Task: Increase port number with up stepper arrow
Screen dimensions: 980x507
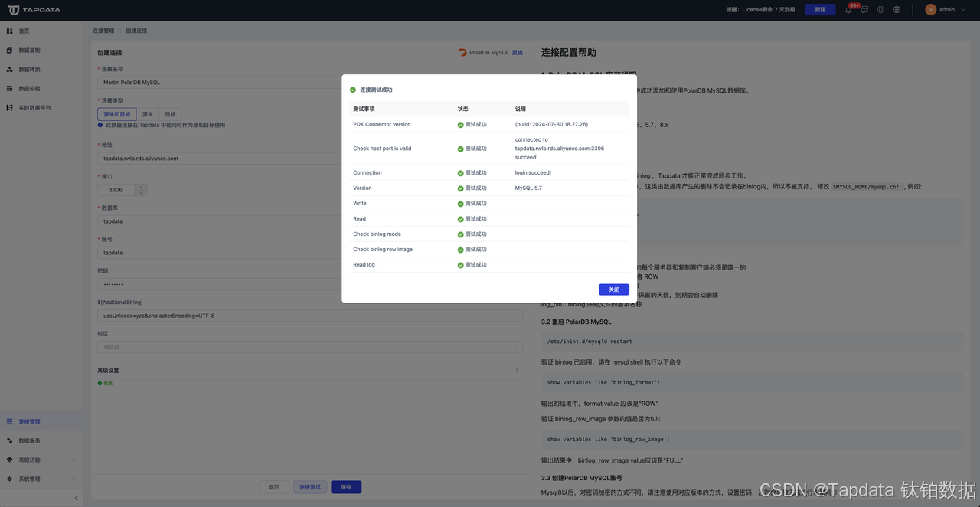Action: [141, 187]
